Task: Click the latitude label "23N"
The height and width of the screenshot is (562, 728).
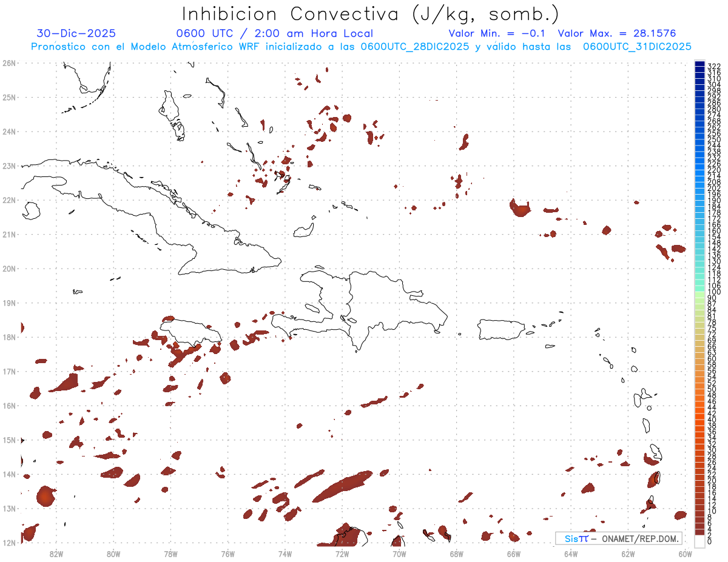Action: pos(9,166)
